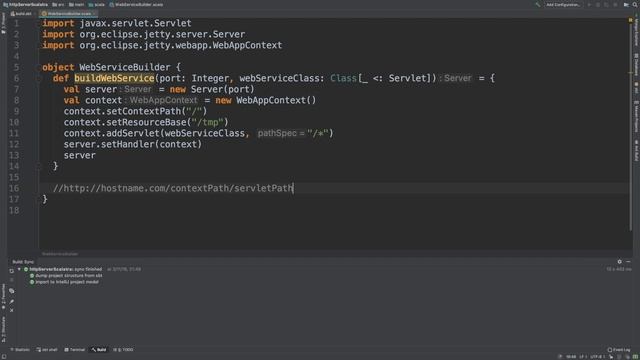
Task: Open the Project tool window stripe
Action: pyautogui.click(x=3, y=24)
